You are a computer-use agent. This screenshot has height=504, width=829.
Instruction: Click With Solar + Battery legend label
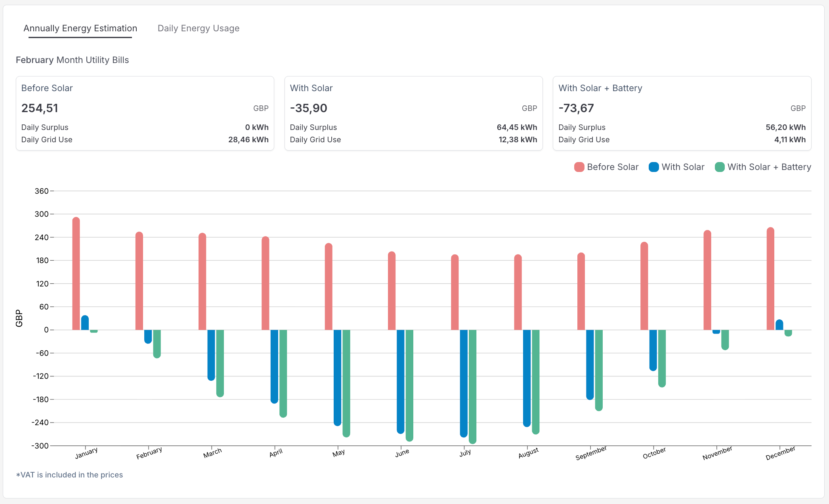769,167
